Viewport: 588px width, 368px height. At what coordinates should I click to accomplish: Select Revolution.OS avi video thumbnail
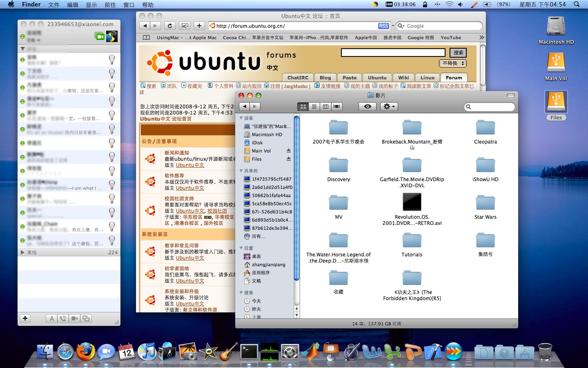pos(412,202)
